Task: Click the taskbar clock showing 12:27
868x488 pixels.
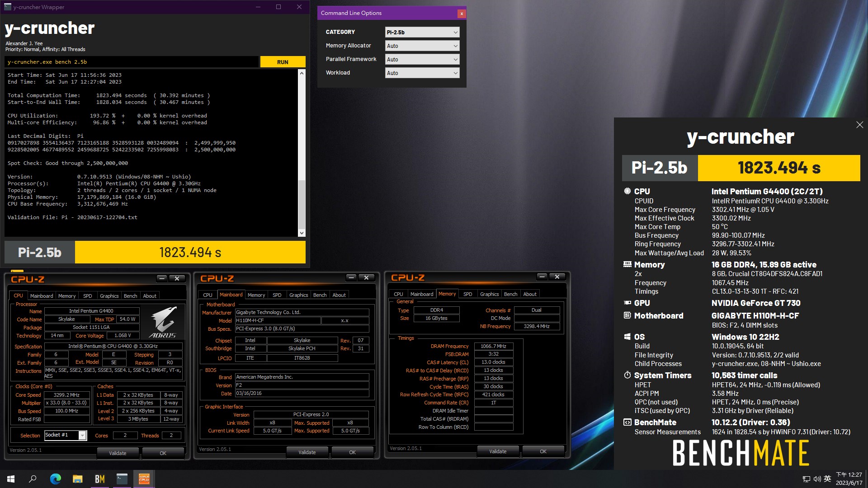Action: [x=849, y=479]
